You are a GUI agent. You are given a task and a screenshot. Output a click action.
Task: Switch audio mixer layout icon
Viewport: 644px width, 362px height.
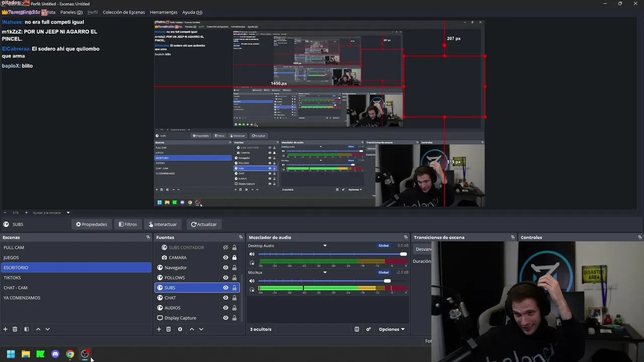(357, 329)
